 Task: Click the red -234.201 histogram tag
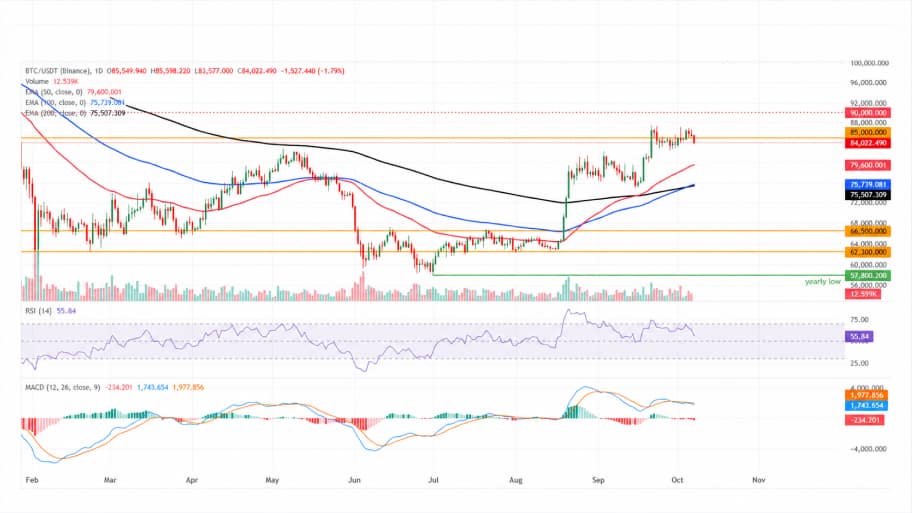(865, 419)
